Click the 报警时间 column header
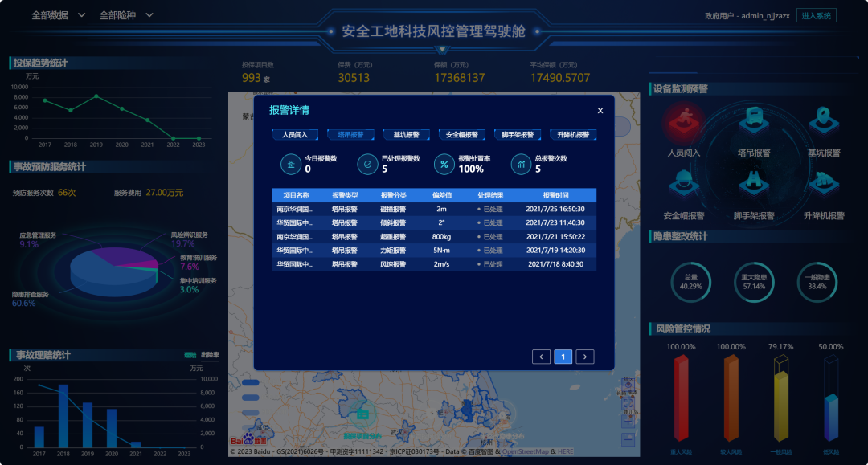This screenshot has width=868, height=465. [x=556, y=195]
